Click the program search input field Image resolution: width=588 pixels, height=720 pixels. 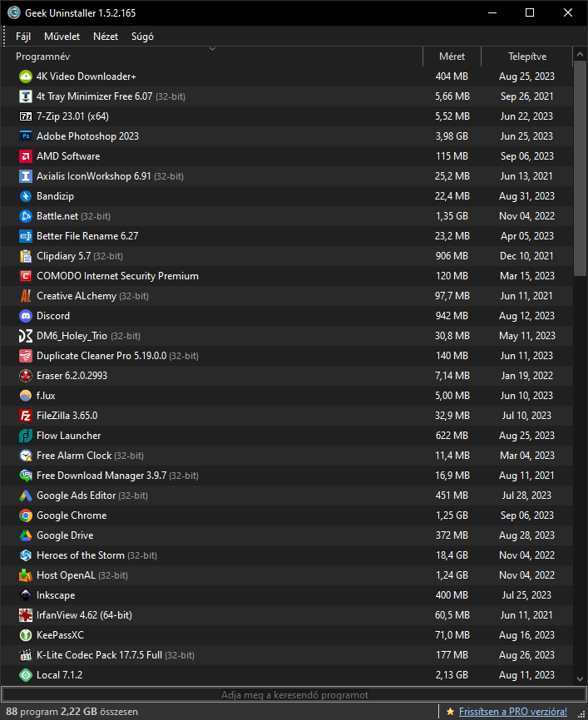294,695
